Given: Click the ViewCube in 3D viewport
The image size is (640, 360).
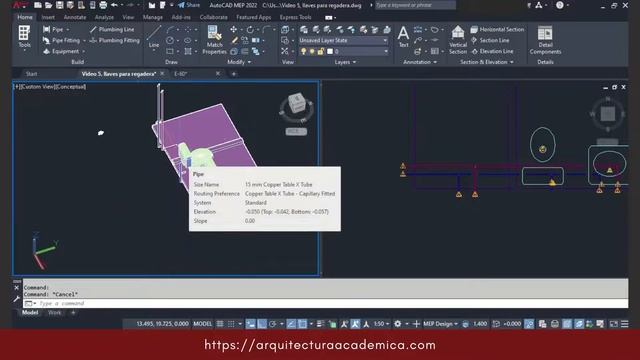Looking at the screenshot, I should [x=297, y=103].
